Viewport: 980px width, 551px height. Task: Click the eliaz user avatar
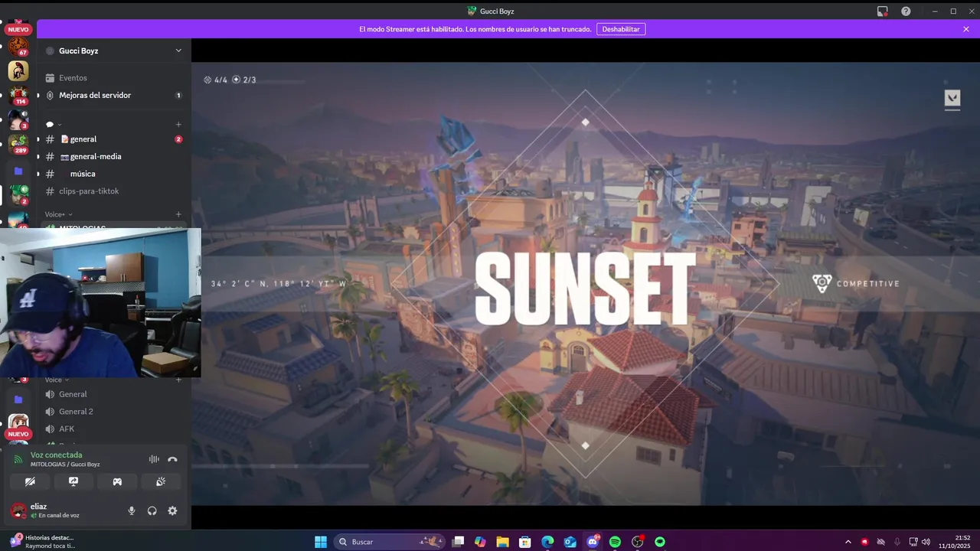click(x=18, y=510)
